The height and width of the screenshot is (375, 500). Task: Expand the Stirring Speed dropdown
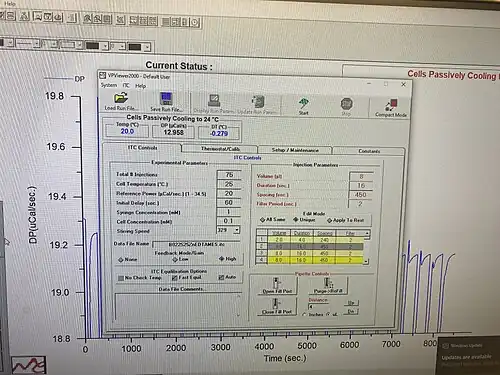237,230
